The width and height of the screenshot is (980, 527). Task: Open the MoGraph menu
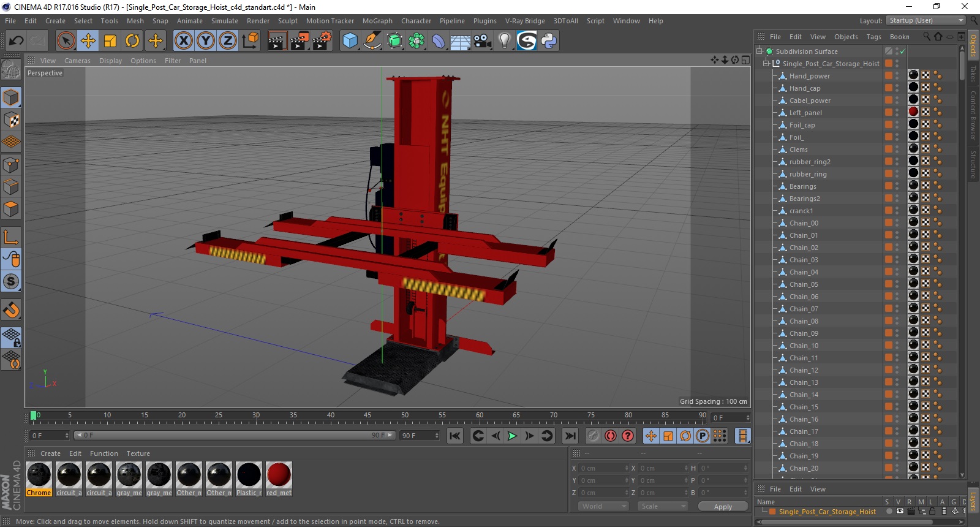377,21
